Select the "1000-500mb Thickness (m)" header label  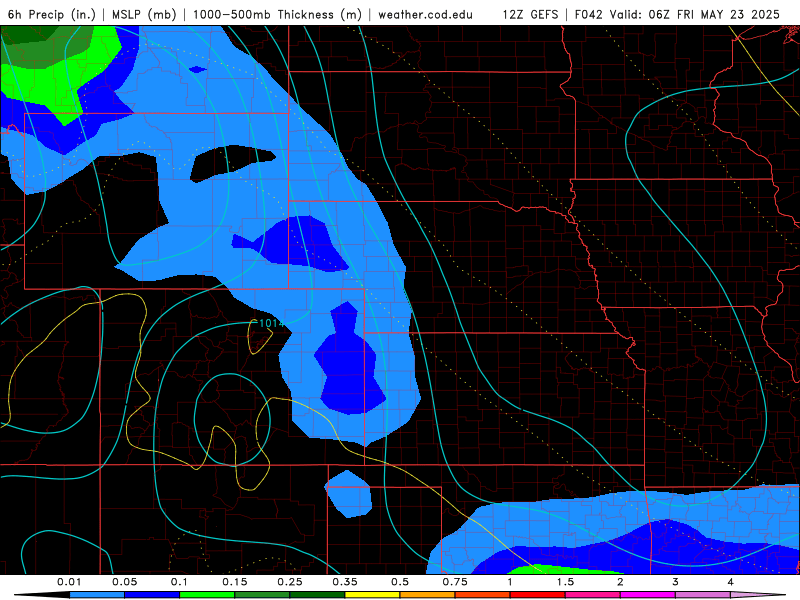pos(277,14)
